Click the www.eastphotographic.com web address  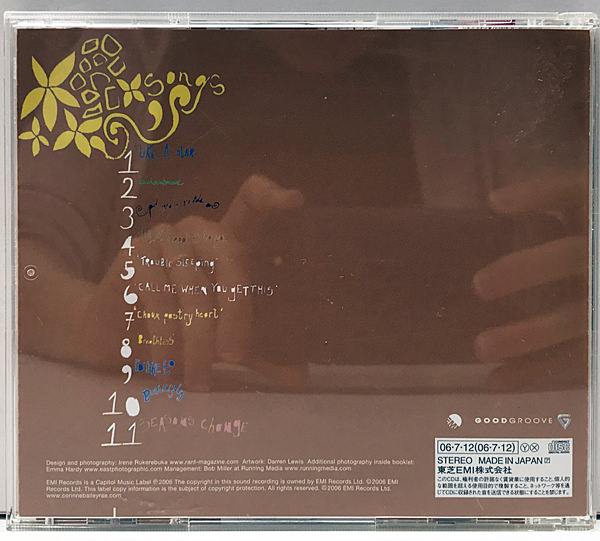point(123,469)
